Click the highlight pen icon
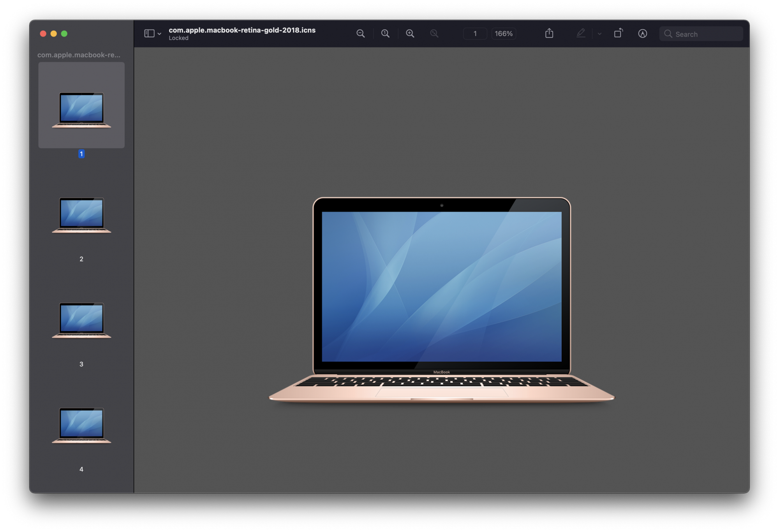Image resolution: width=779 pixels, height=532 pixels. pyautogui.click(x=580, y=34)
